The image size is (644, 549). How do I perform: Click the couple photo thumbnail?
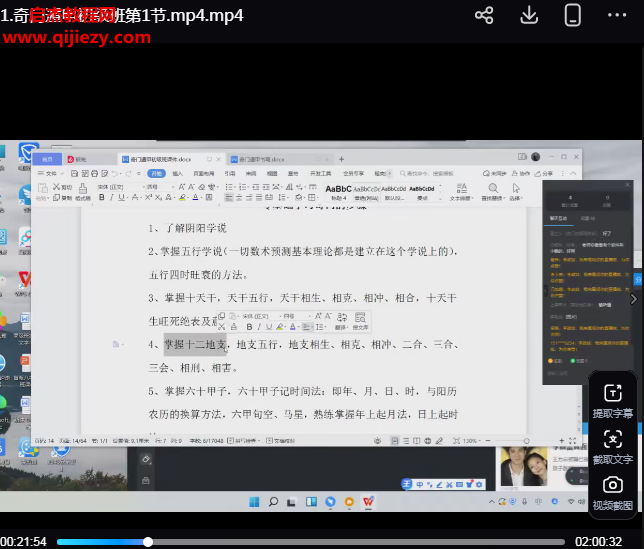pyautogui.click(x=524, y=467)
